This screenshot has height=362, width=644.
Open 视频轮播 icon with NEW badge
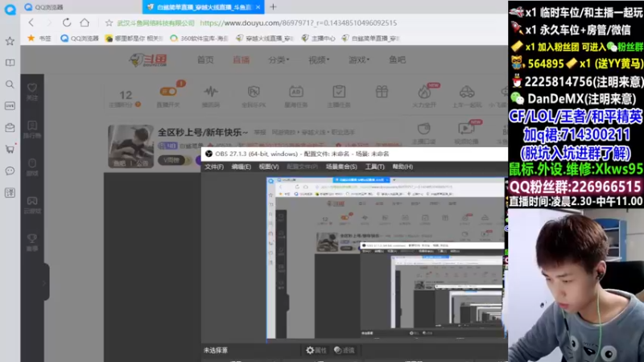(x=466, y=132)
